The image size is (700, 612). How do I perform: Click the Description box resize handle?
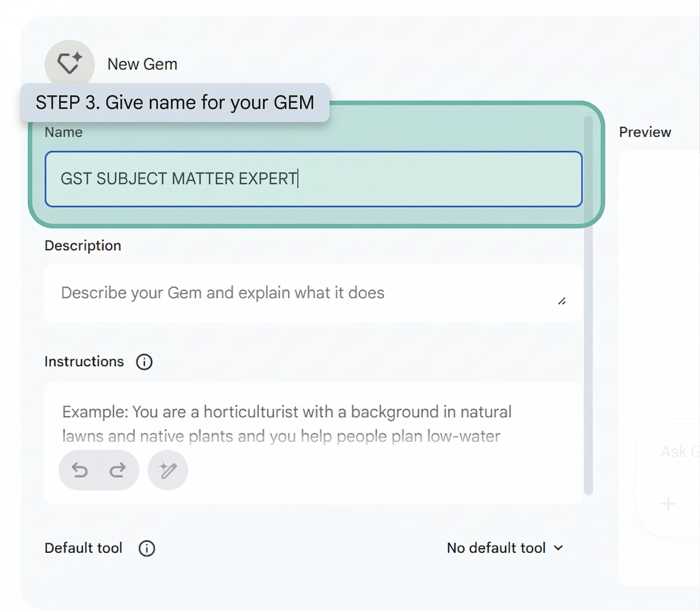pos(562,302)
